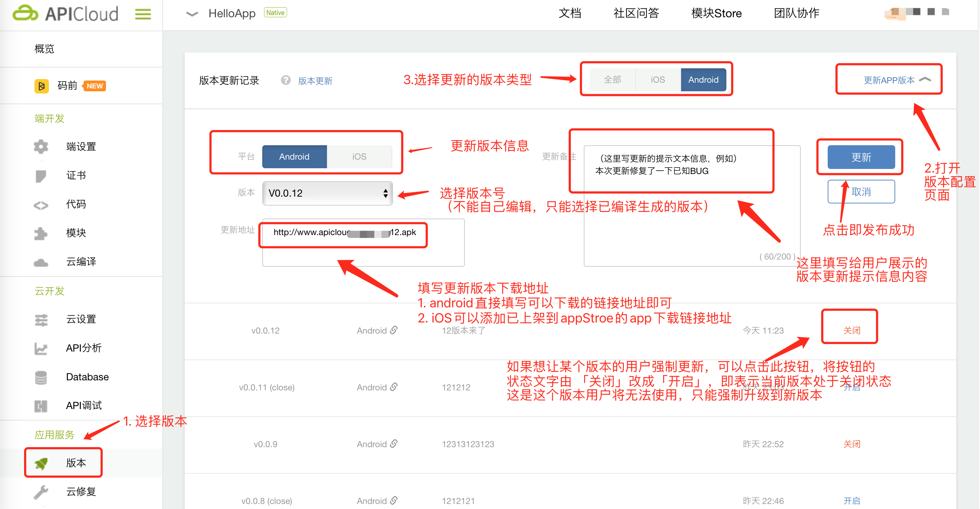Viewport: 980px width, 509px height.
Task: Click the 更新地址 URL input field
Action: [x=362, y=242]
